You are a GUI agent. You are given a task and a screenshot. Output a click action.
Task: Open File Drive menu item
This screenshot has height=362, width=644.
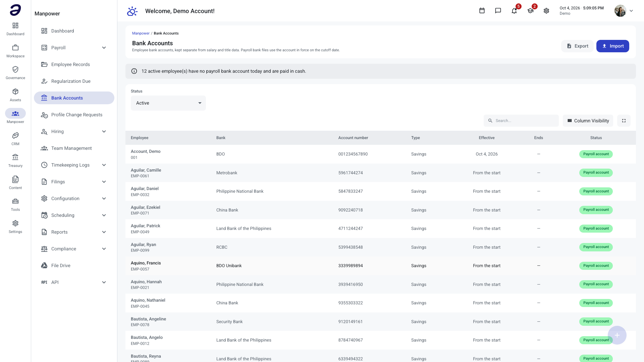[74, 265]
